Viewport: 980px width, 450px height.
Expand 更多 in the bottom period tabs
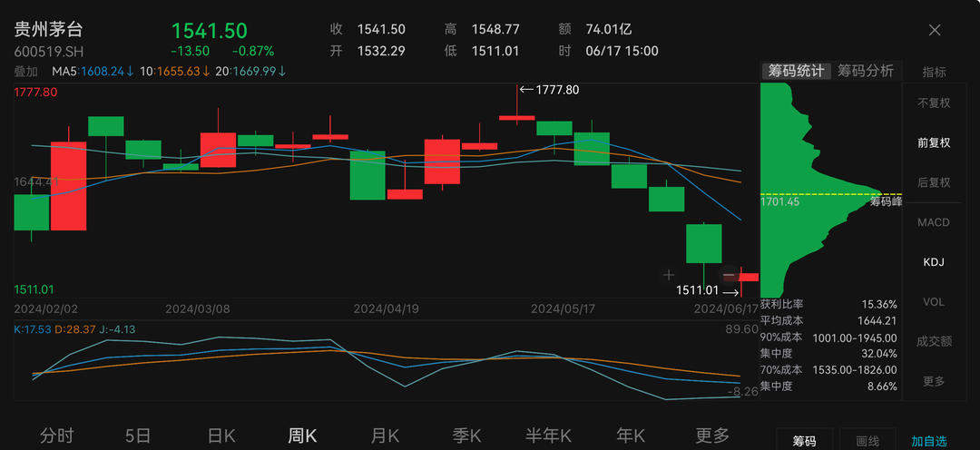pos(712,435)
